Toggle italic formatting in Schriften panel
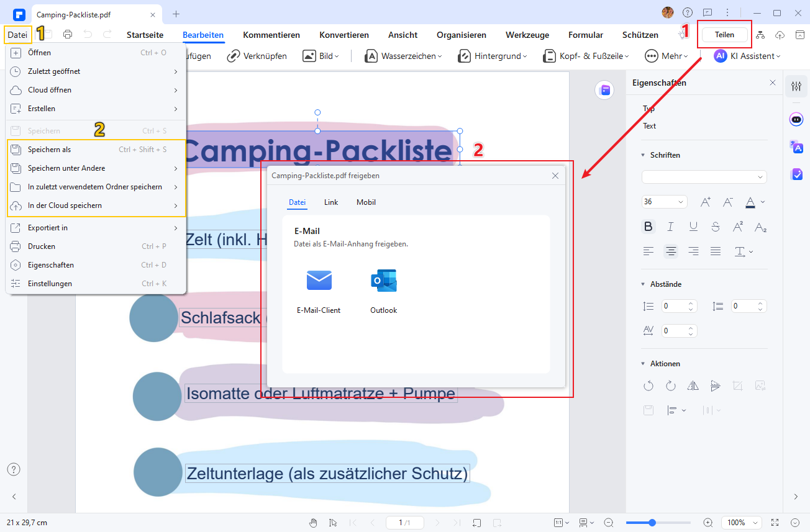The height and width of the screenshot is (532, 810). tap(671, 227)
